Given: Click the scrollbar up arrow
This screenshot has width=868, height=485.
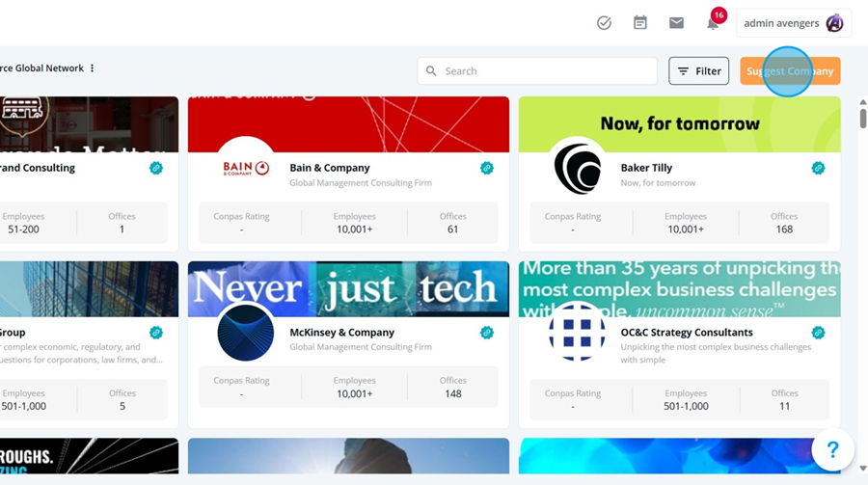Looking at the screenshot, I should pyautogui.click(x=863, y=102).
